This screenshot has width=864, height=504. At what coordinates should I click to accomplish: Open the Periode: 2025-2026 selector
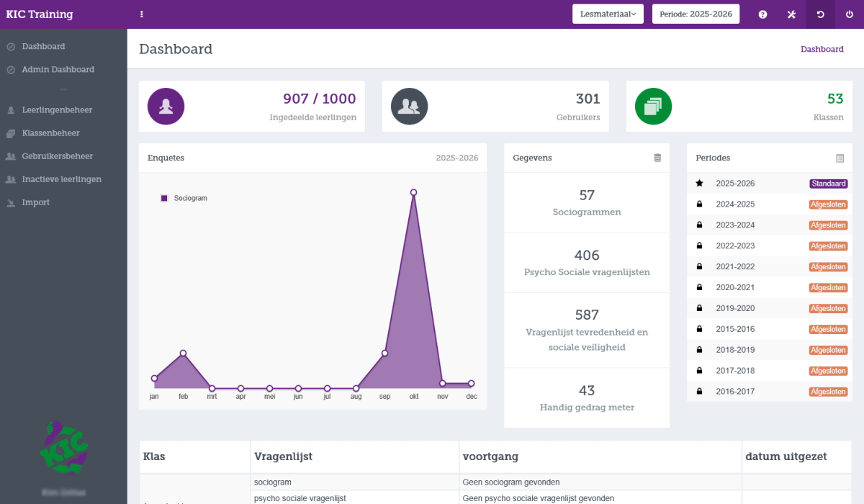(696, 14)
